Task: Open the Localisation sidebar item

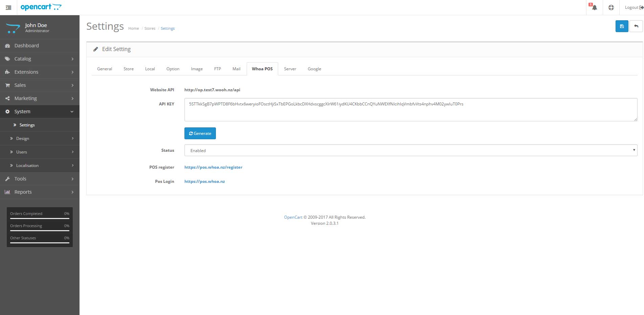Action: click(40, 165)
